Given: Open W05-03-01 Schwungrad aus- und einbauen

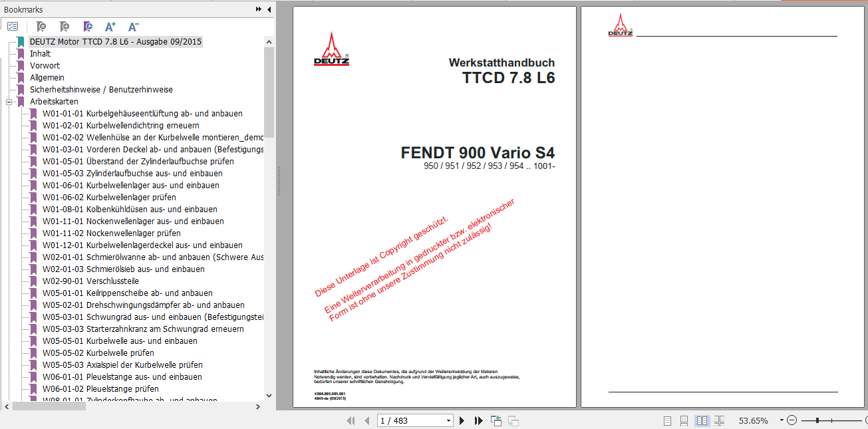Looking at the screenshot, I should pos(153,317).
